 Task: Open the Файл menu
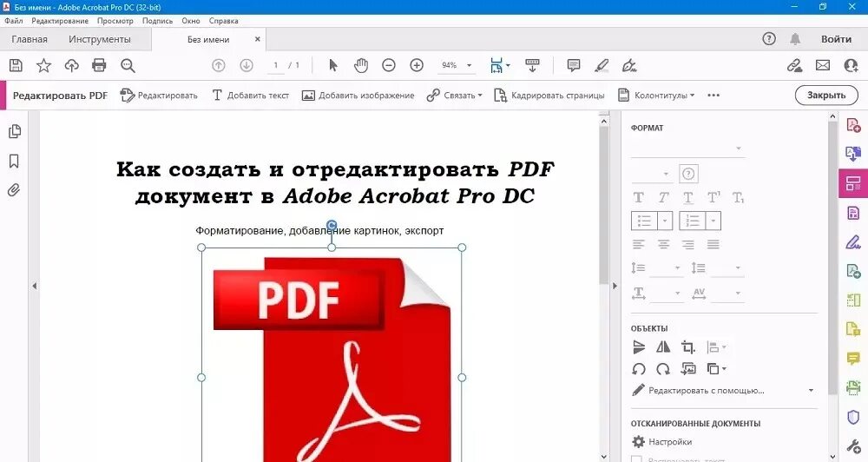coord(14,21)
